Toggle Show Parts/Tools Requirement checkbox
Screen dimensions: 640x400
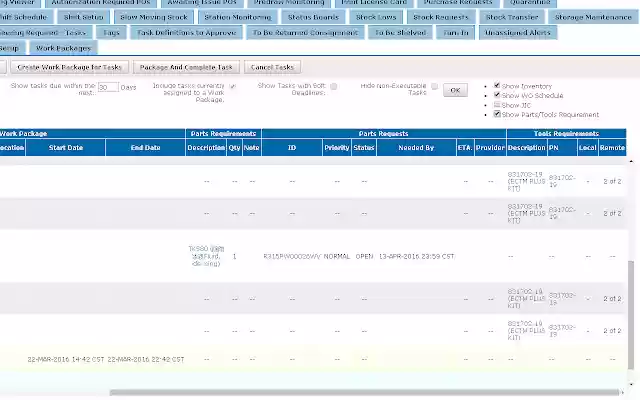pyautogui.click(x=497, y=114)
